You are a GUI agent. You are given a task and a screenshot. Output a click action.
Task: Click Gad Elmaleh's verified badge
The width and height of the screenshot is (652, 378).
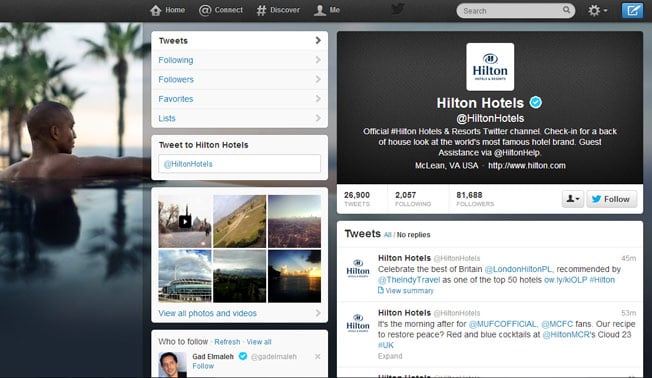243,356
